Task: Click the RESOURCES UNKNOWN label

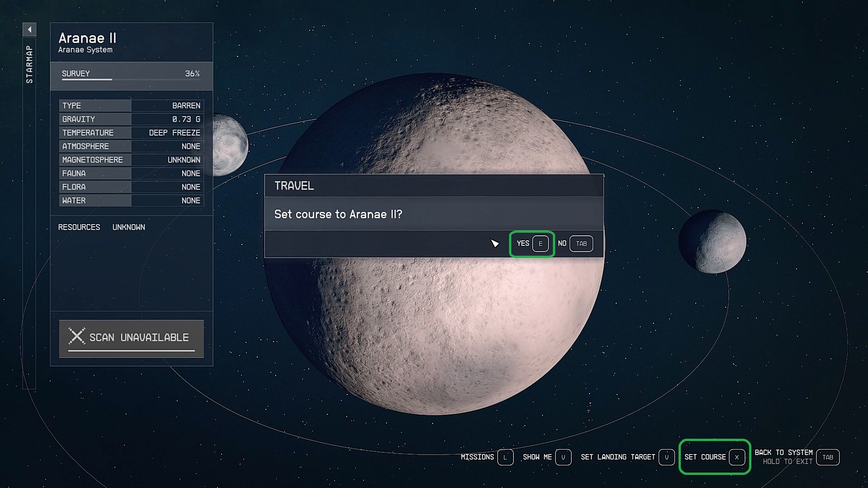Action: click(101, 227)
